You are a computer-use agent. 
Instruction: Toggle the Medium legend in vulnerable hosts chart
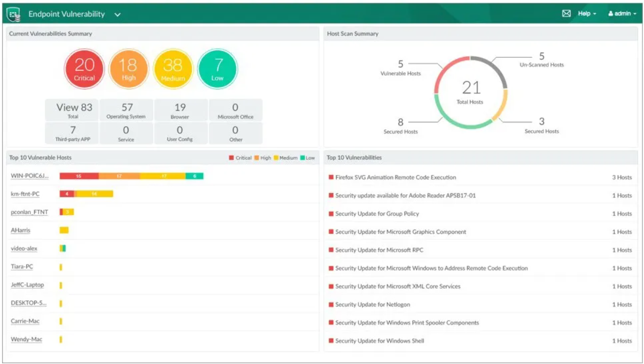(285, 158)
